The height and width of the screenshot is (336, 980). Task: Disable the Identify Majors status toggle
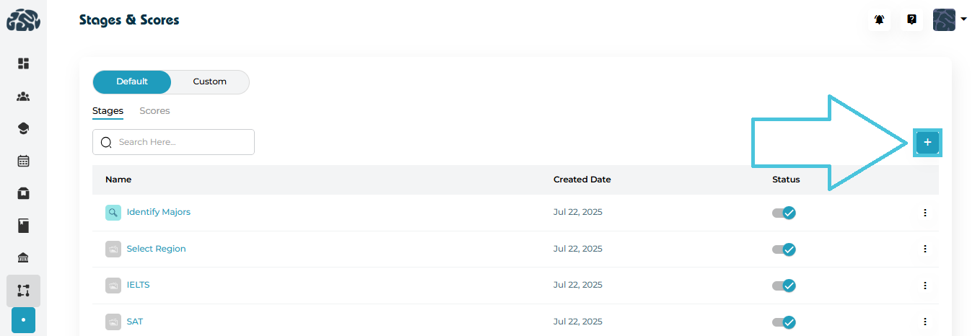(x=784, y=213)
